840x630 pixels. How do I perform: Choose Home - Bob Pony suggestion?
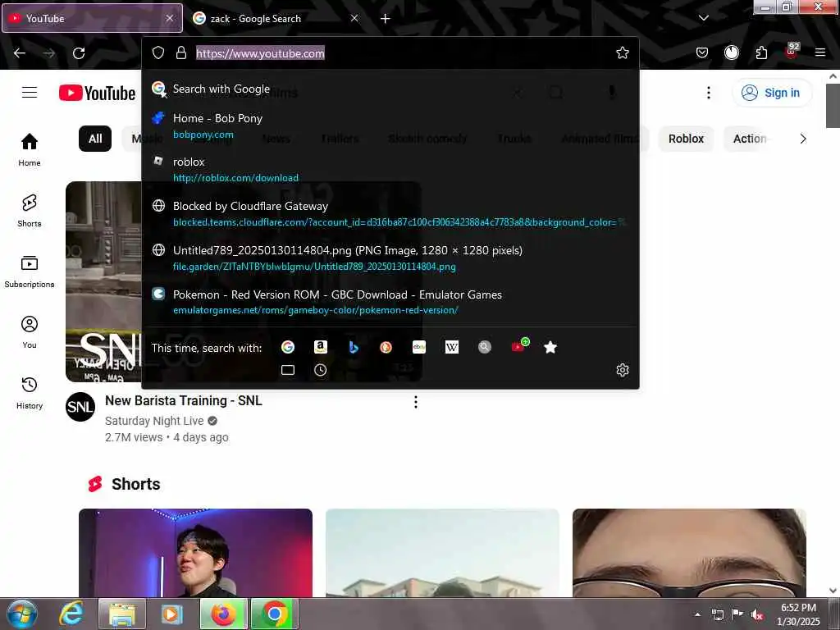(x=390, y=126)
